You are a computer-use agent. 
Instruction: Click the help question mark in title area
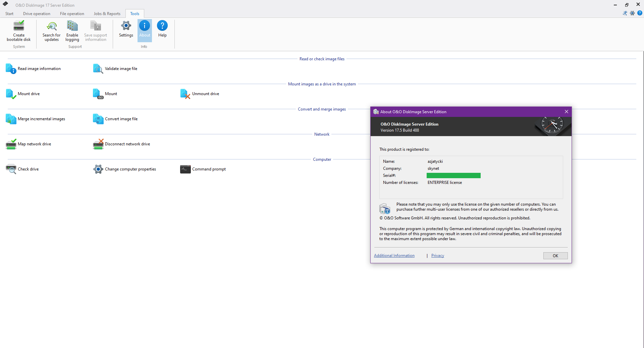pyautogui.click(x=640, y=13)
